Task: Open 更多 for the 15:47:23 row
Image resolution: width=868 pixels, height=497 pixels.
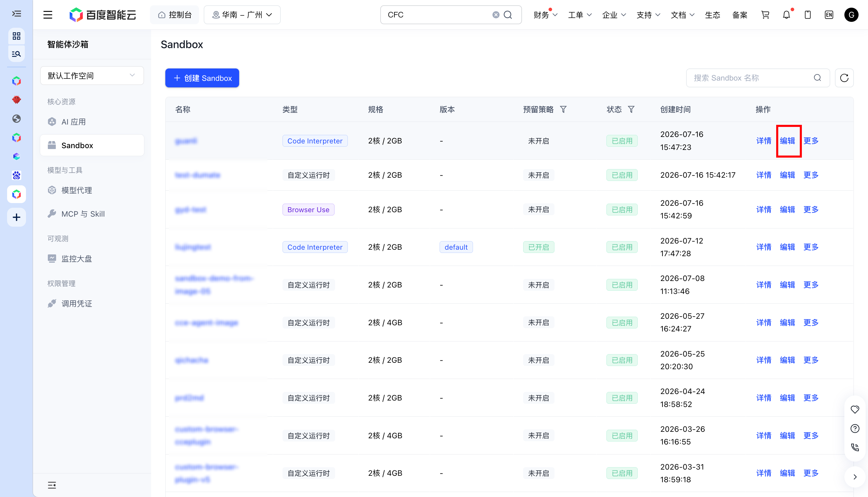Action: click(x=811, y=141)
